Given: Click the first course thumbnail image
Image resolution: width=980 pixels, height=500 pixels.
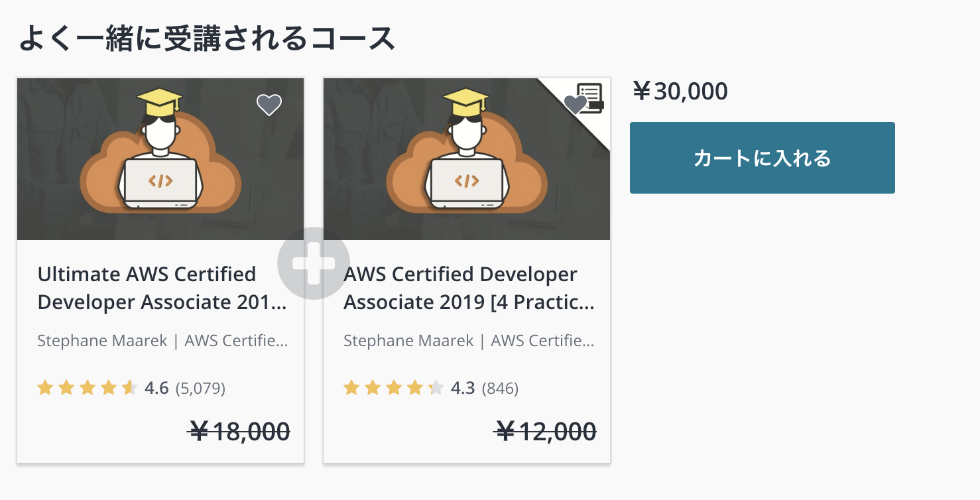Looking at the screenshot, I should pyautogui.click(x=160, y=159).
